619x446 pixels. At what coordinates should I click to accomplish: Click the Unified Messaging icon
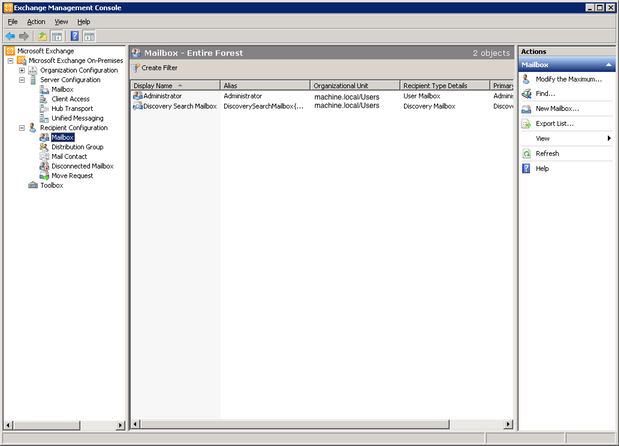coord(44,118)
